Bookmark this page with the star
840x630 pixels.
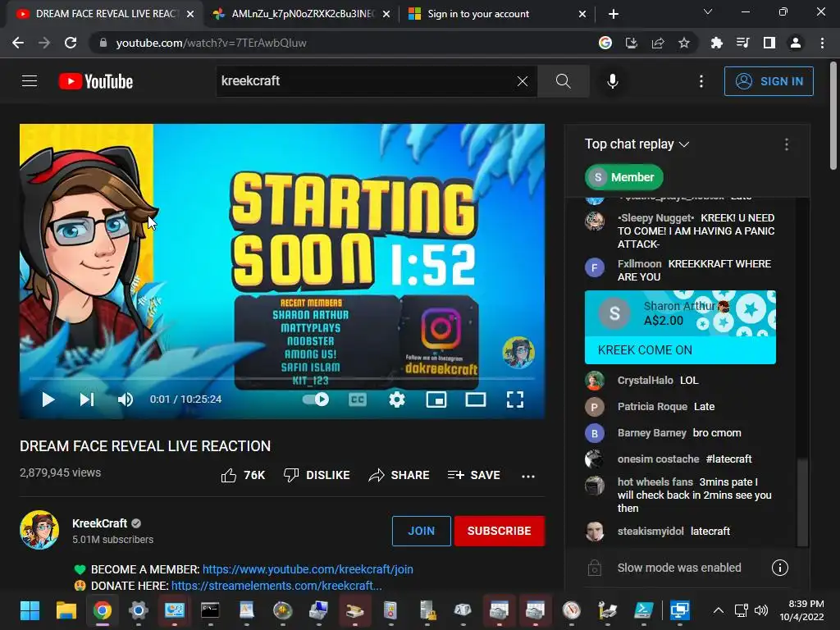click(683, 43)
